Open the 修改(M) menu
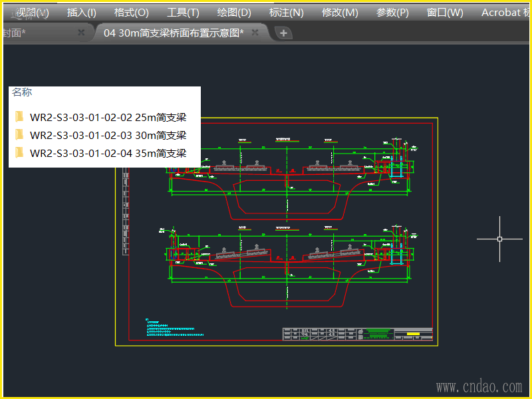This screenshot has width=532, height=399. pos(340,13)
